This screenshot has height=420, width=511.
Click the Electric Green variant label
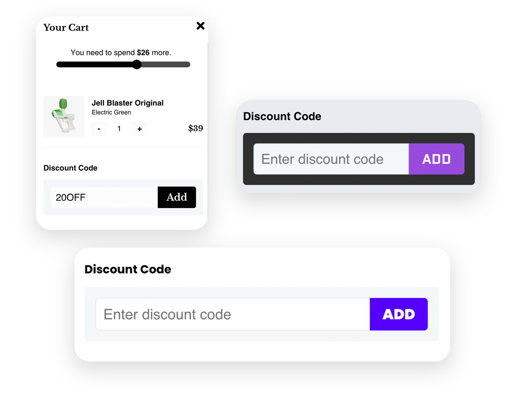pyautogui.click(x=111, y=112)
